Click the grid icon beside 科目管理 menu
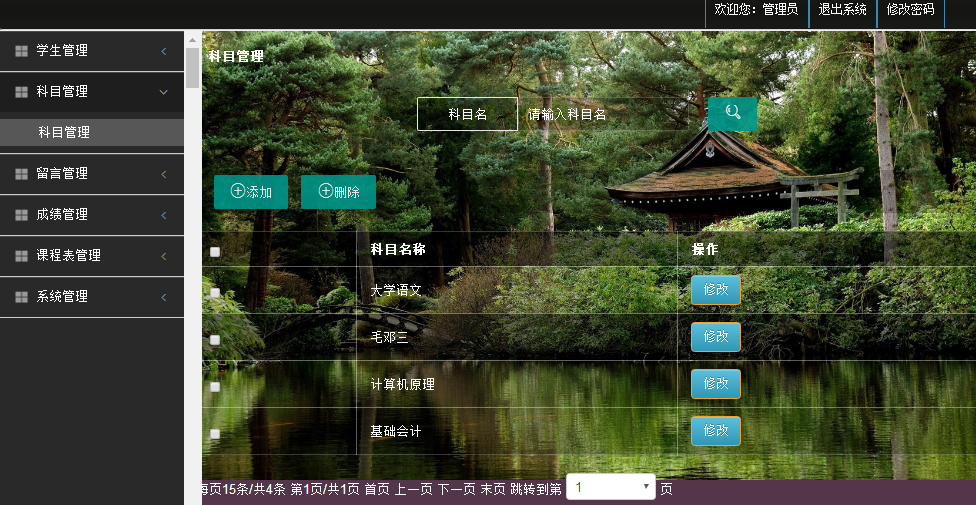The height and width of the screenshot is (505, 976). (x=21, y=92)
